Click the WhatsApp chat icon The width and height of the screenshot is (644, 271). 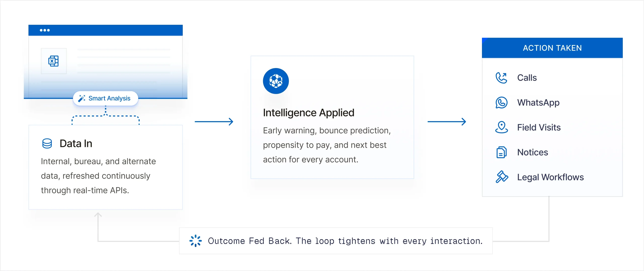tap(501, 103)
